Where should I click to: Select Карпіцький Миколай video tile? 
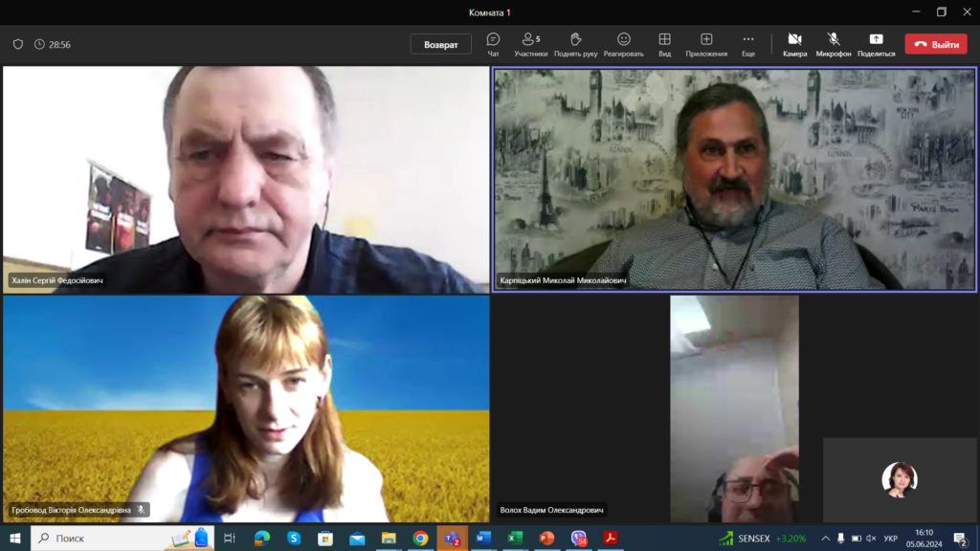[x=734, y=179]
